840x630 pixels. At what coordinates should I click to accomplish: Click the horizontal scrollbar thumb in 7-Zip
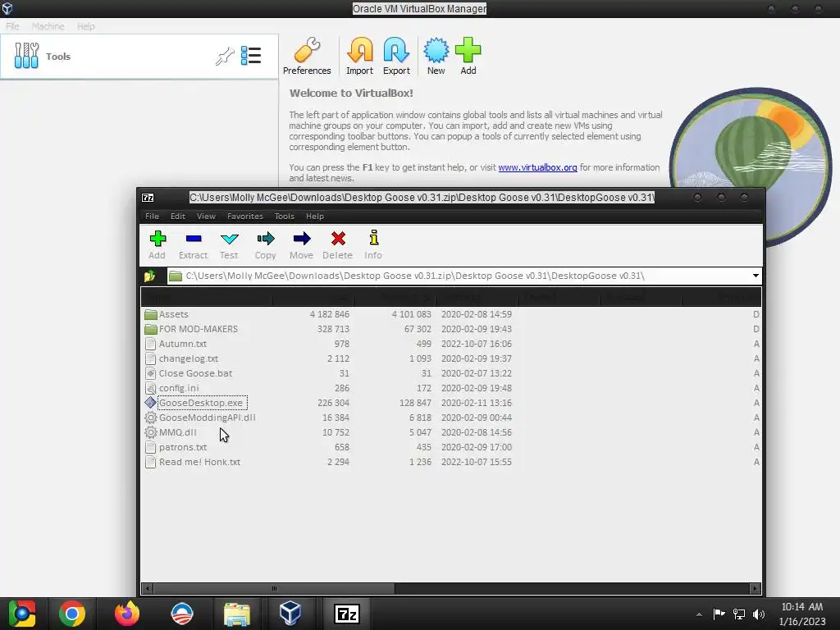tap(274, 588)
